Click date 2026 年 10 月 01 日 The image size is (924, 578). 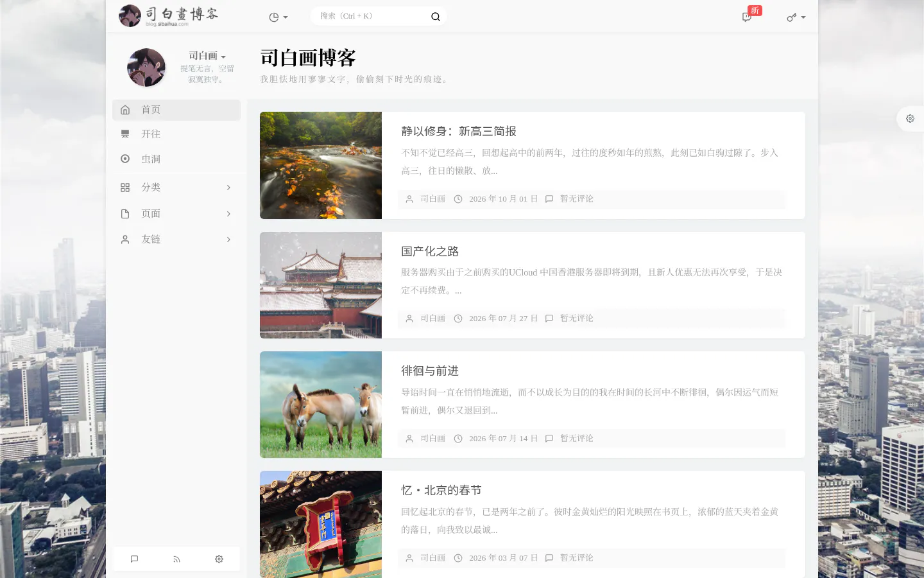503,199
